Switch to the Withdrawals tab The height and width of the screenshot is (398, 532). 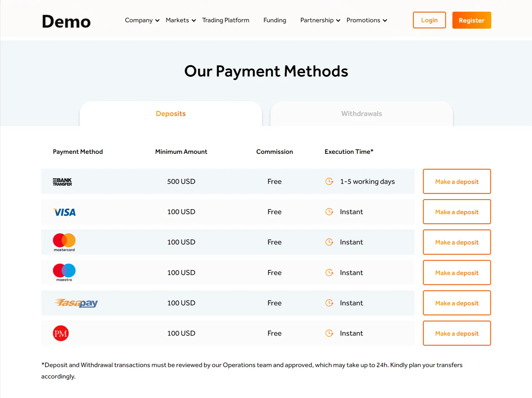click(x=361, y=113)
